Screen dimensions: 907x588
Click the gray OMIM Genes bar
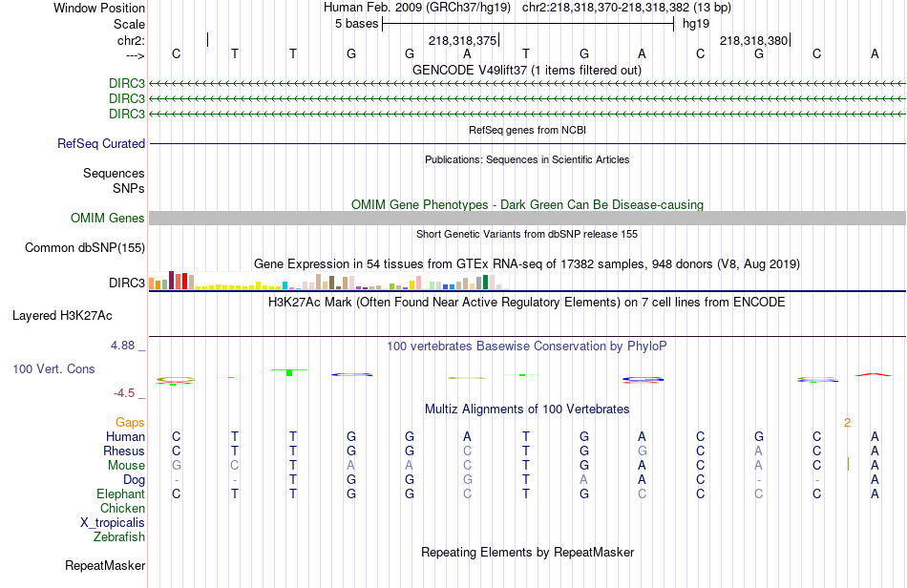tap(527, 218)
